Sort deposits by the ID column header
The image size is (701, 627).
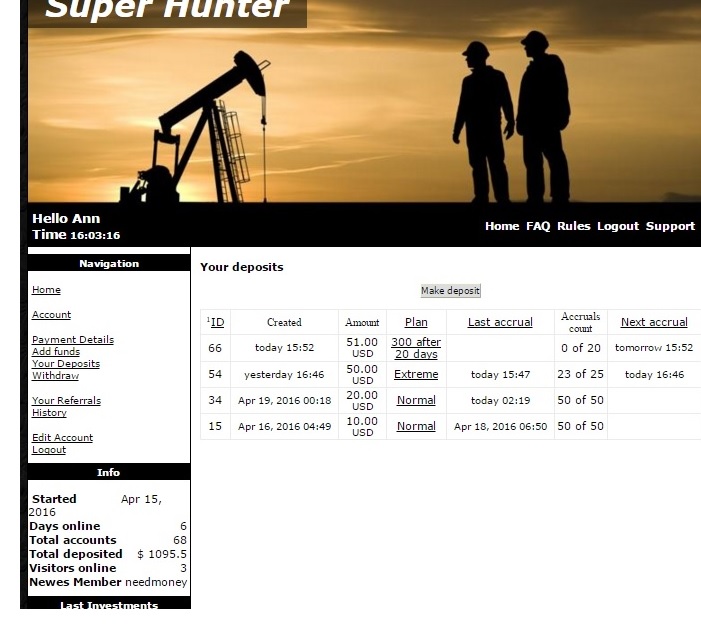(x=216, y=322)
